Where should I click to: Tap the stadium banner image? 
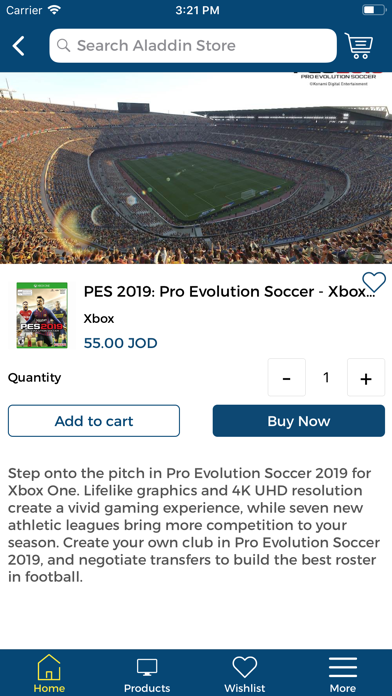point(196,168)
